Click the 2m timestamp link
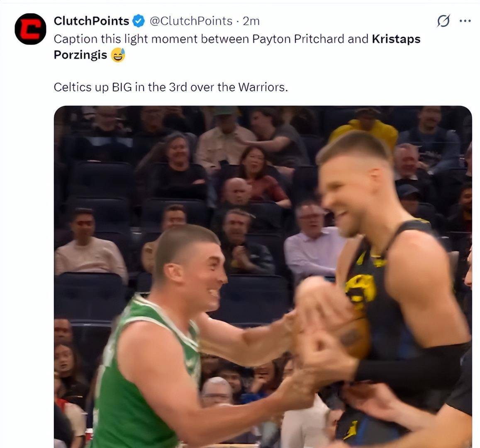 click(x=251, y=21)
